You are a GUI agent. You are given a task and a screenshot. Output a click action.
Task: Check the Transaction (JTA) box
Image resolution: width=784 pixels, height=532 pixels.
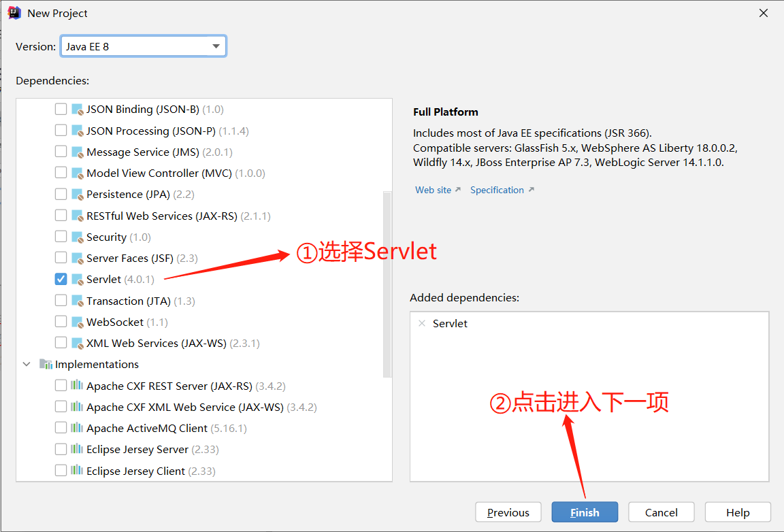pyautogui.click(x=61, y=301)
